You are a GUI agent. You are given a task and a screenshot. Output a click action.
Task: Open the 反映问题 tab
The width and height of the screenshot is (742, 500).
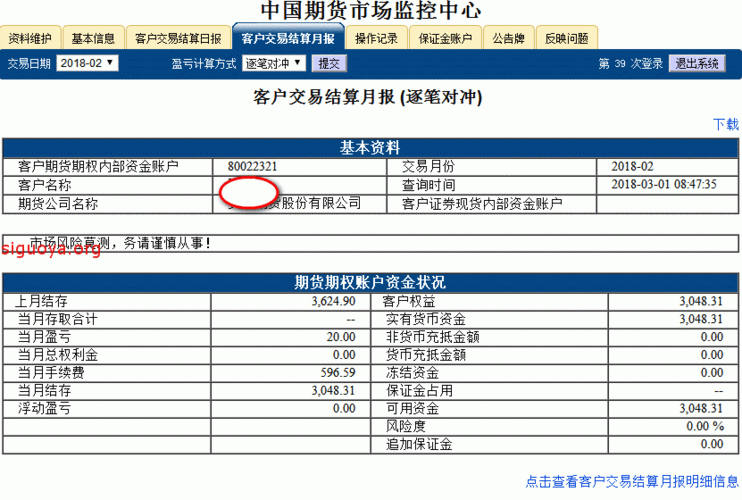(566, 38)
